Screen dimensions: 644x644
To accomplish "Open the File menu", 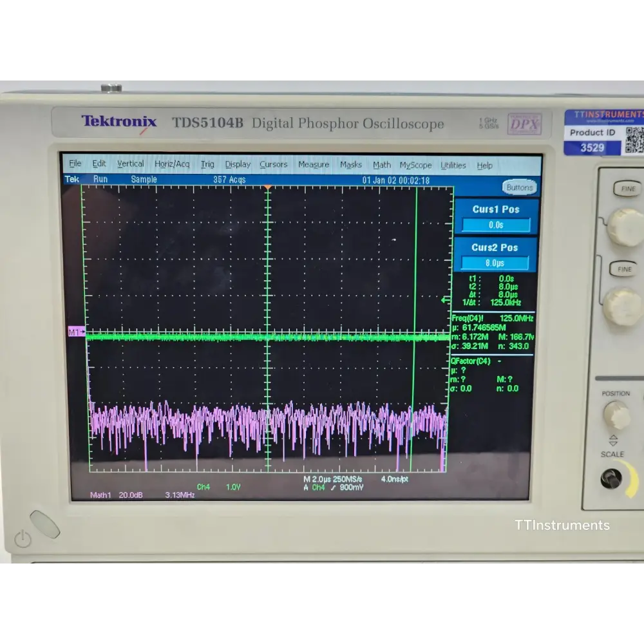I will (x=75, y=164).
